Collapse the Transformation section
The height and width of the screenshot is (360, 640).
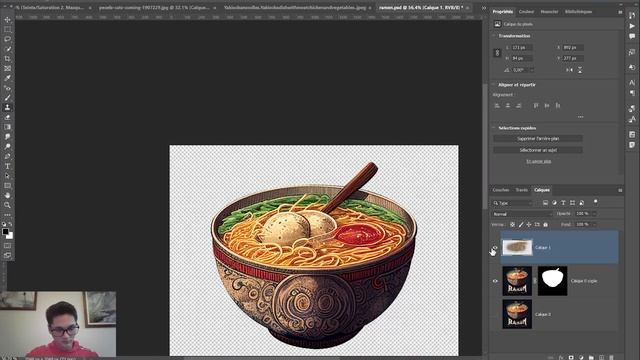coord(493,36)
